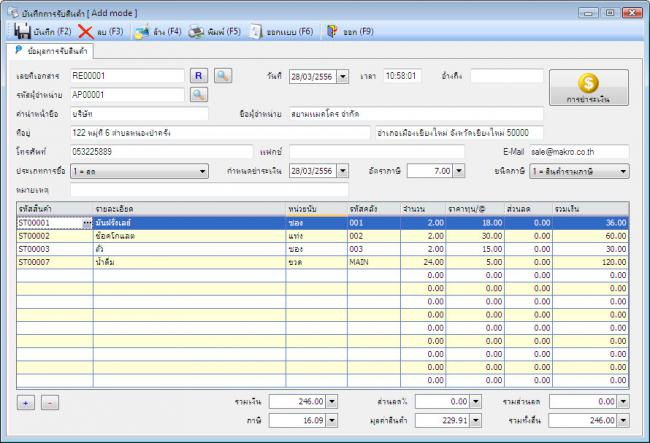Open the payment due date dropdown
650x443 pixels.
click(343, 171)
